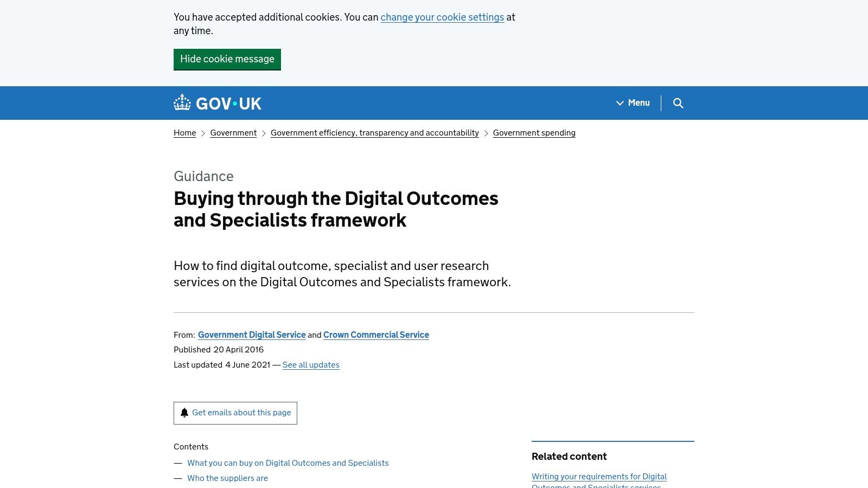Select the Government spending breadcrumb
868x488 pixels.
coord(534,133)
